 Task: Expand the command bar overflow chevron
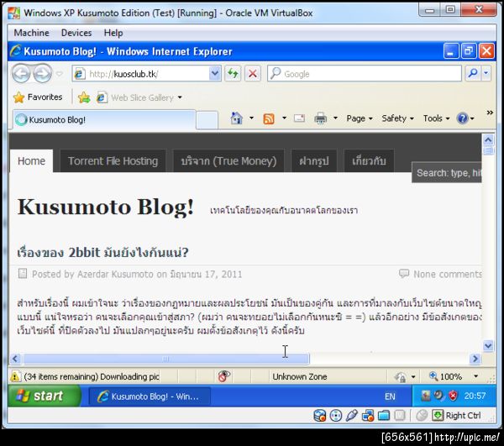coord(490,113)
